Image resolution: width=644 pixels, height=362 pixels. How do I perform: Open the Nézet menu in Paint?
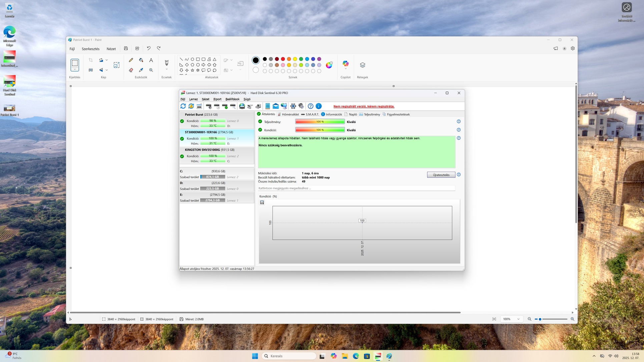[111, 49]
